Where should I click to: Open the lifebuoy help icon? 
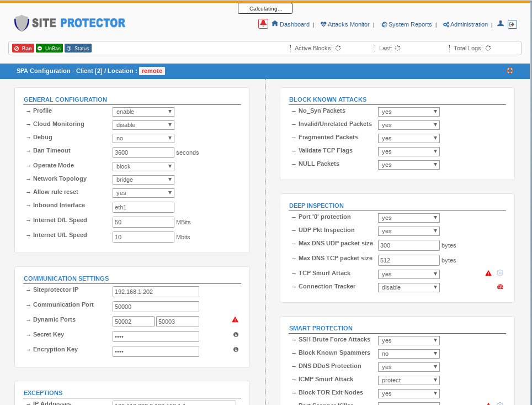coord(509,71)
